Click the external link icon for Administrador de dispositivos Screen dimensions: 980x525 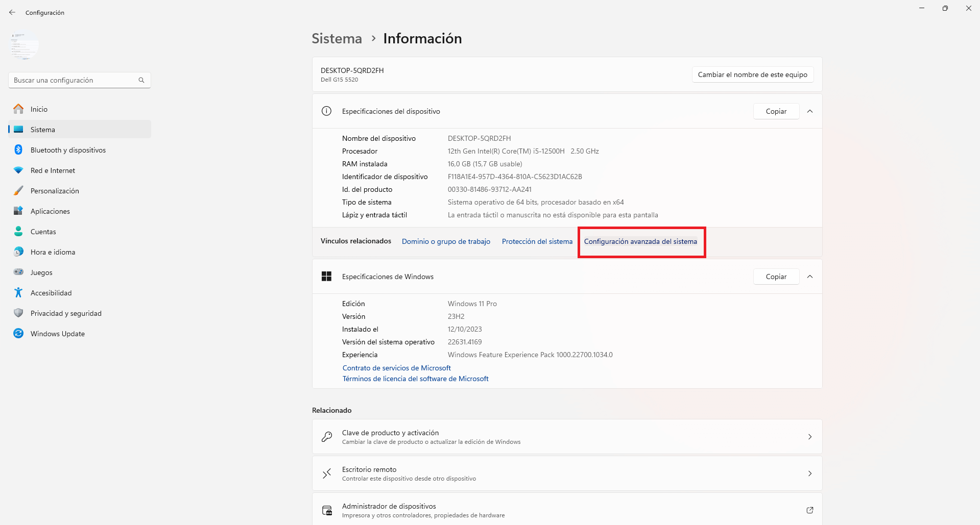coord(810,510)
